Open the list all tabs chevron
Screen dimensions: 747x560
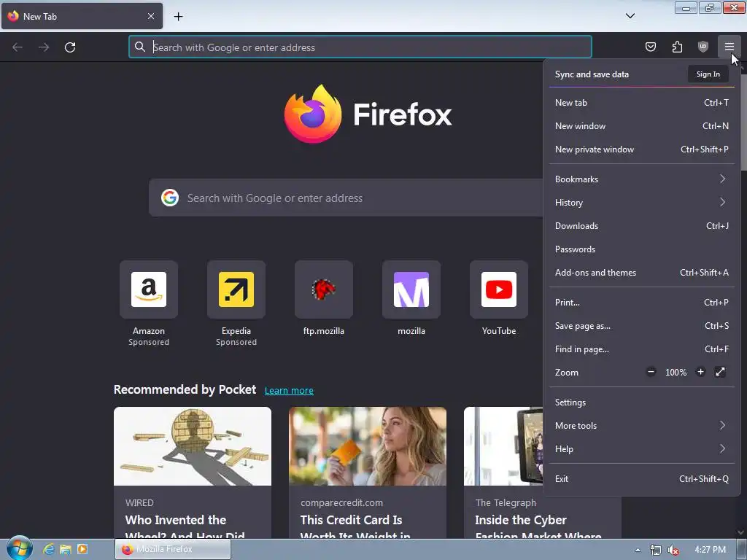coord(630,16)
